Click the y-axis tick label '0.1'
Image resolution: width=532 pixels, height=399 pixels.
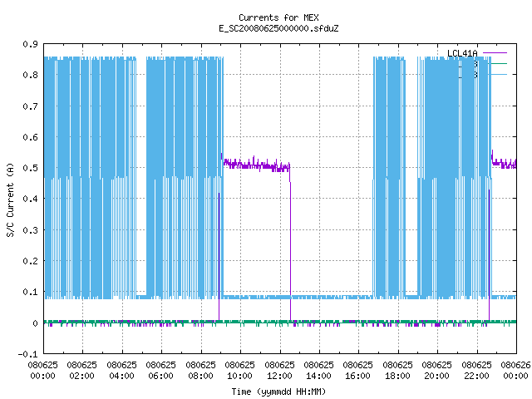30,292
